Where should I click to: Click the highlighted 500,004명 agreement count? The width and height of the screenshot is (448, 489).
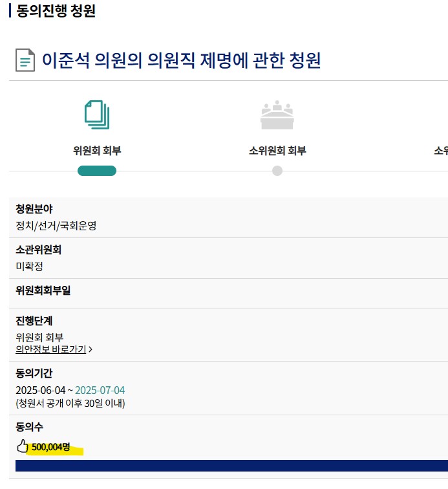(x=51, y=447)
